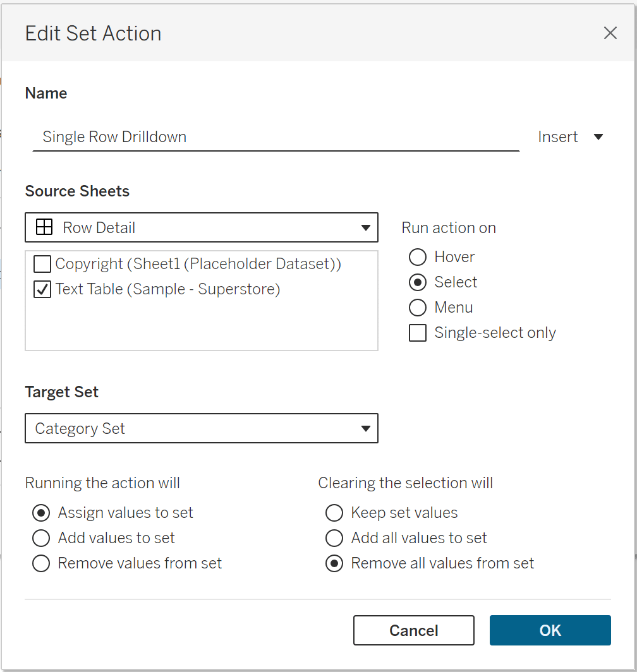Click the Running the action will label

tap(102, 483)
